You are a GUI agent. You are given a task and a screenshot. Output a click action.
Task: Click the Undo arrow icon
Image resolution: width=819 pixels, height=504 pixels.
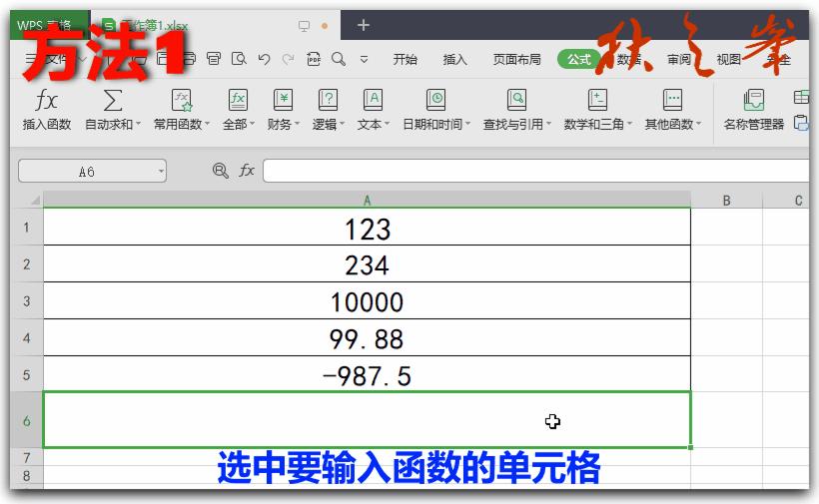(x=264, y=59)
